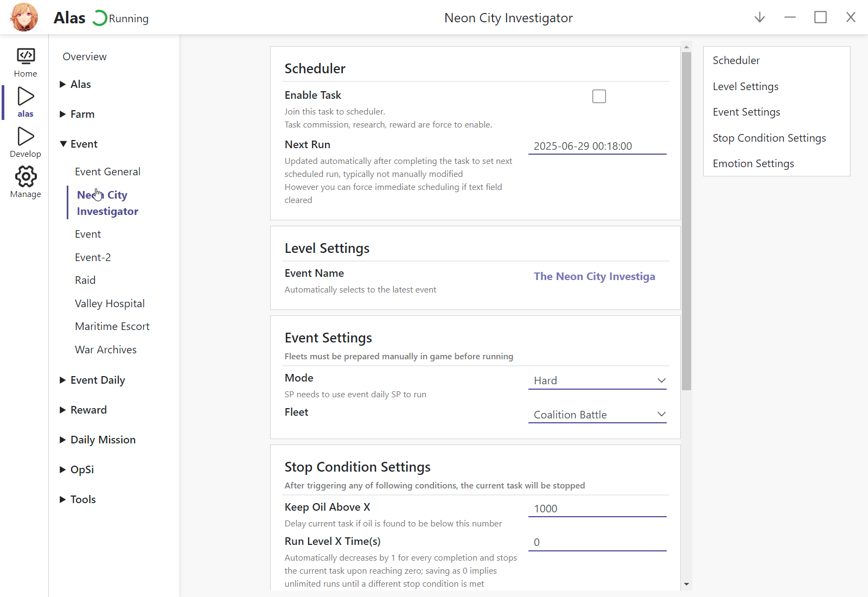Open the Mode dropdown showing Hard
This screenshot has width=868, height=597.
597,380
